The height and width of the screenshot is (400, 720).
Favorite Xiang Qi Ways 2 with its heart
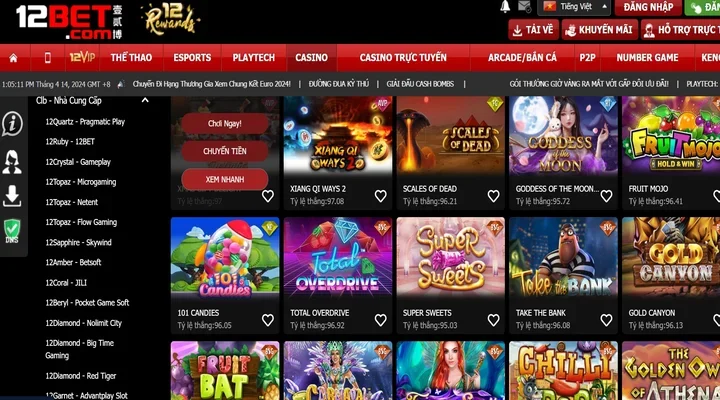pos(381,196)
